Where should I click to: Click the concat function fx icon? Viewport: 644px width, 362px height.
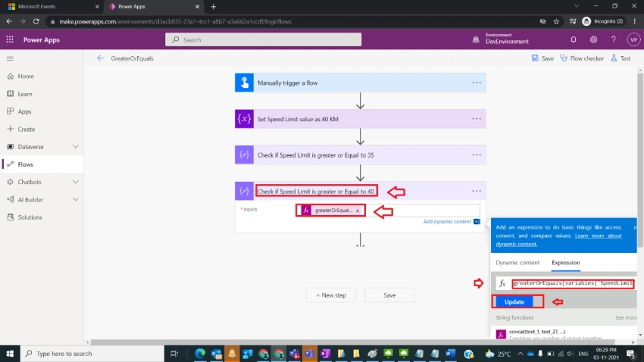click(x=501, y=334)
